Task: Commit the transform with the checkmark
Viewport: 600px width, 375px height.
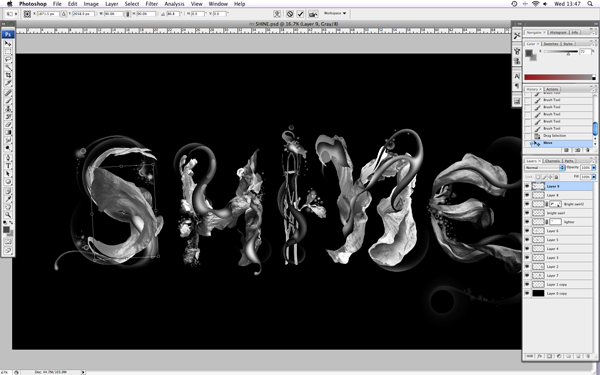Action: tap(300, 14)
